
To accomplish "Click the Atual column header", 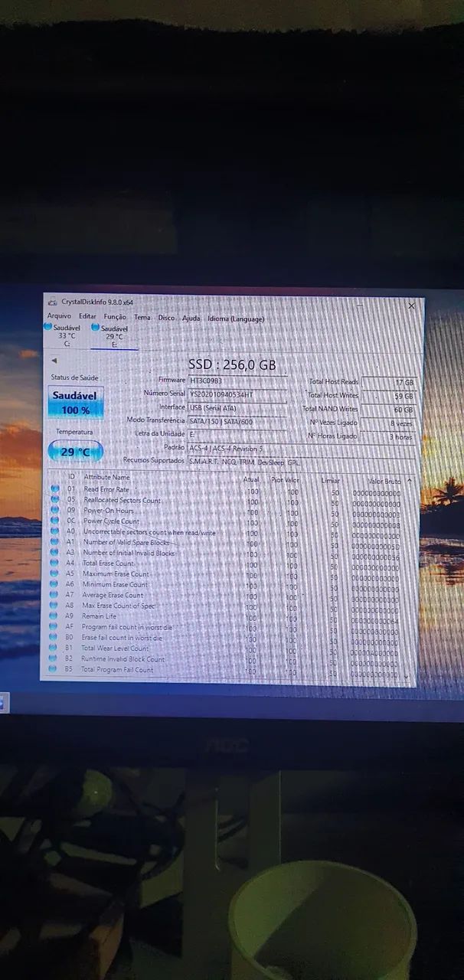I will (x=251, y=479).
